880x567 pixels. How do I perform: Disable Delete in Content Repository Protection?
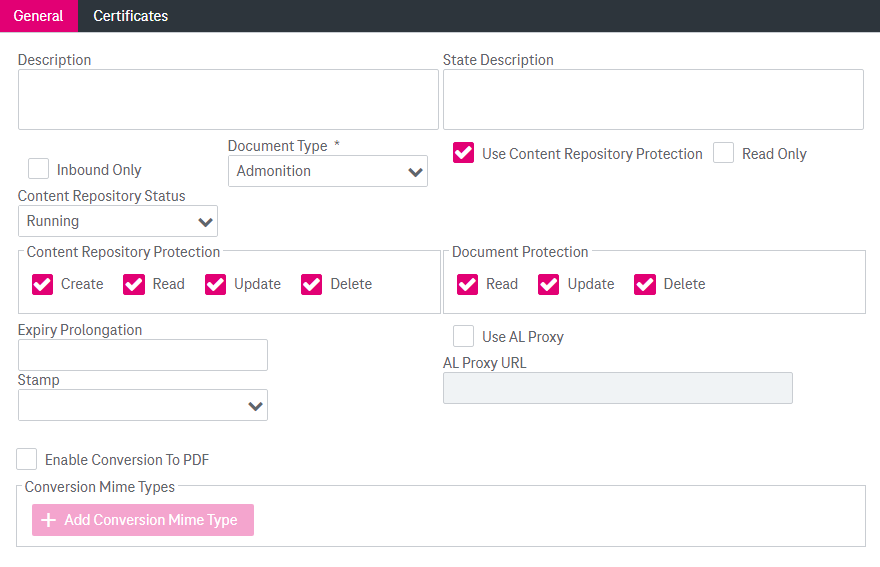[312, 284]
